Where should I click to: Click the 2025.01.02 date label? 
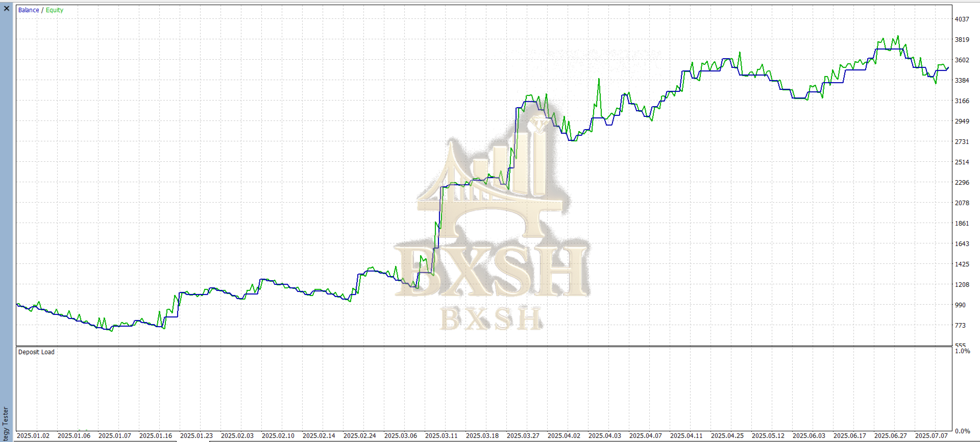click(x=33, y=436)
